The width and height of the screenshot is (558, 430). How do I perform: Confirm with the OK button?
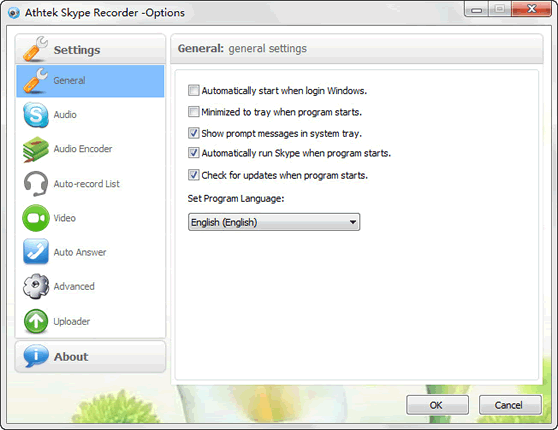click(437, 405)
